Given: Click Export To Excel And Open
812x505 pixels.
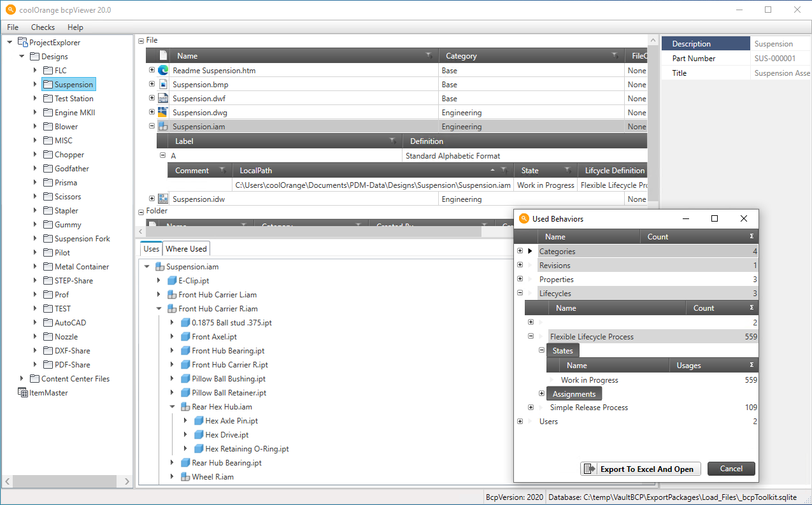Looking at the screenshot, I should pyautogui.click(x=641, y=469).
